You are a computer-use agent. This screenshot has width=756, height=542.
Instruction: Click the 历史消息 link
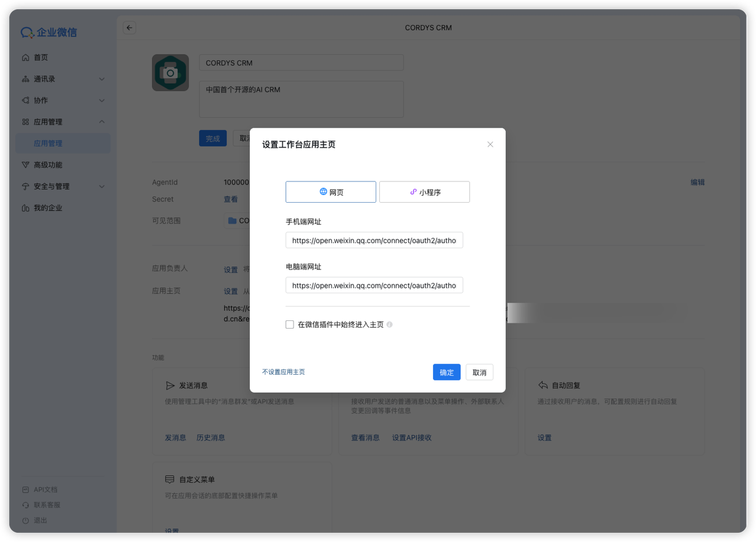click(211, 438)
